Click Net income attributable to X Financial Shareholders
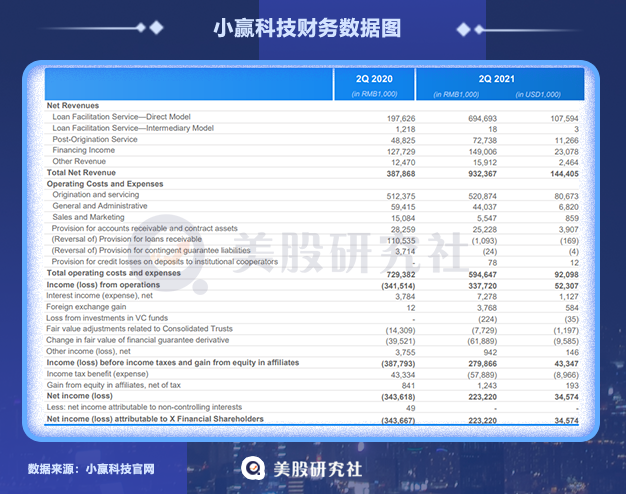The width and height of the screenshot is (626, 494). tap(155, 419)
